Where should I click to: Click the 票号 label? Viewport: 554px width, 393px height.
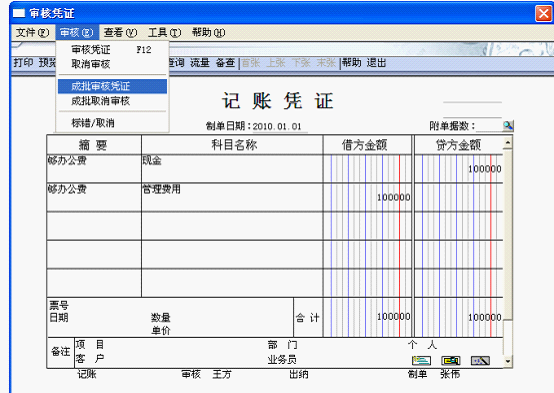[59, 305]
